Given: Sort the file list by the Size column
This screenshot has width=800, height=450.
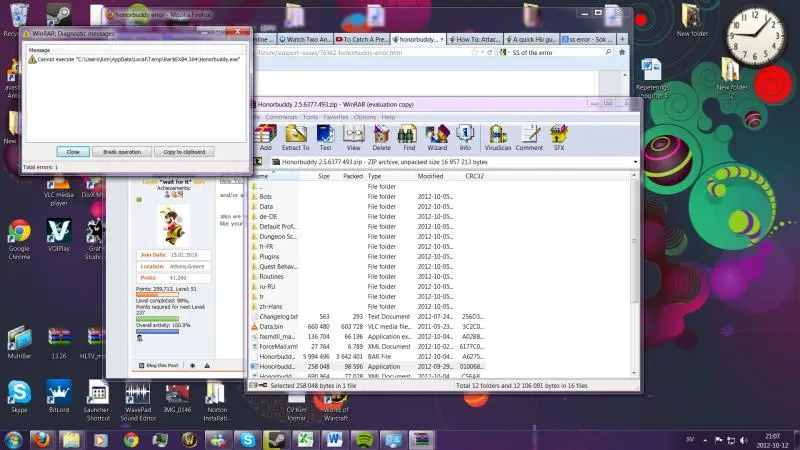Looking at the screenshot, I should point(323,176).
